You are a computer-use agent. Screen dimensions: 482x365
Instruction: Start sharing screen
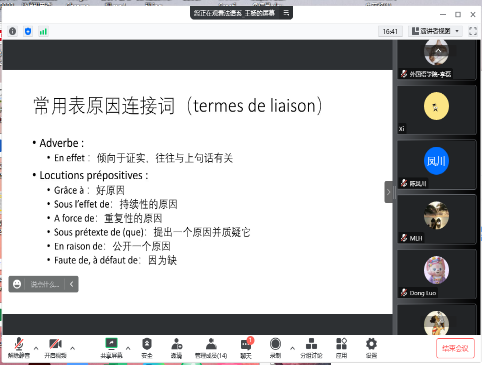pos(111,348)
